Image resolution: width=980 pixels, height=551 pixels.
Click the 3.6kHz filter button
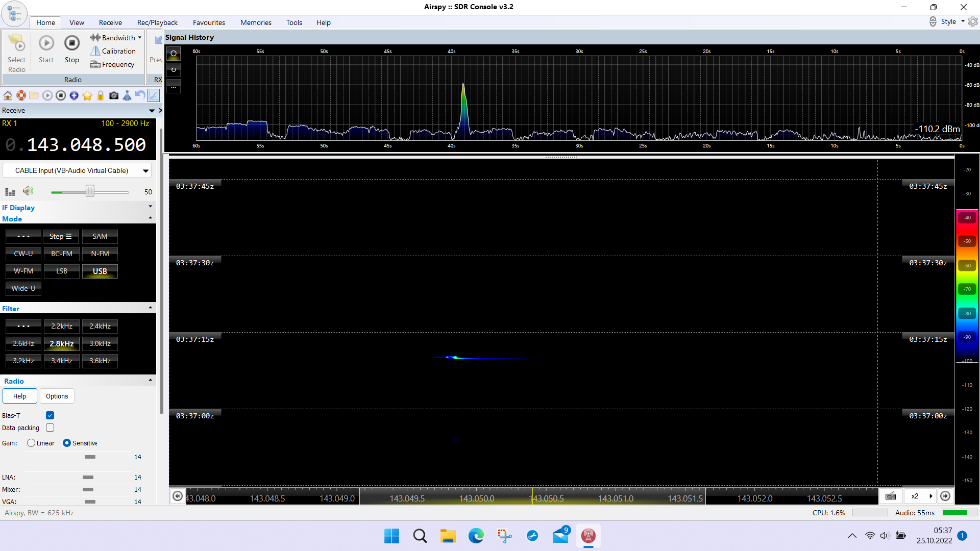click(100, 361)
